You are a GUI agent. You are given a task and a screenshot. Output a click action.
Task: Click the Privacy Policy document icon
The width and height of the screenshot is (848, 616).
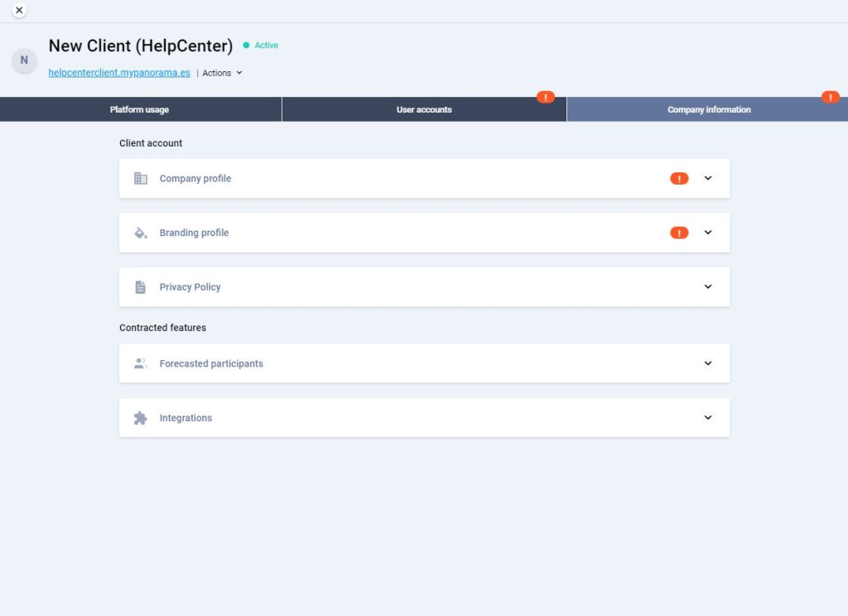[141, 287]
